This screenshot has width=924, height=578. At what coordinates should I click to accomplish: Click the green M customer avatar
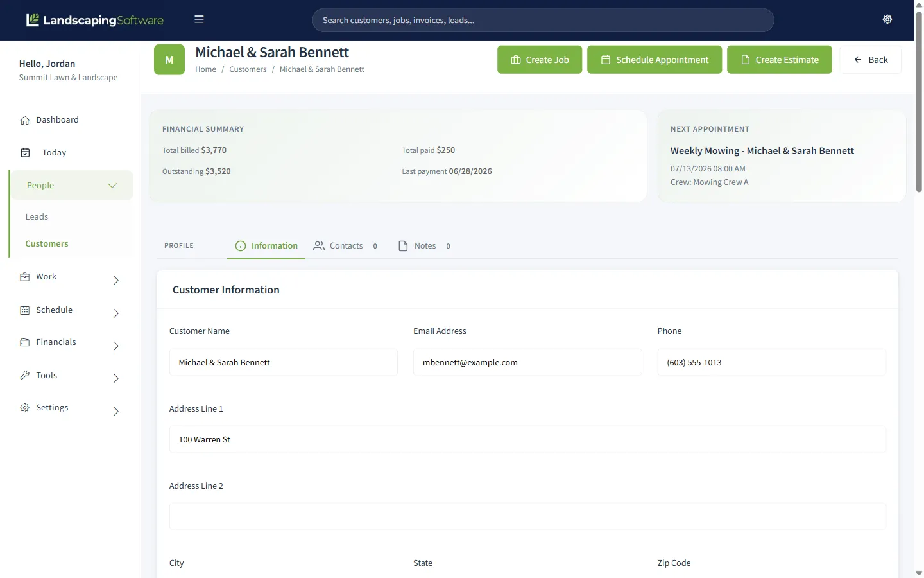169,60
